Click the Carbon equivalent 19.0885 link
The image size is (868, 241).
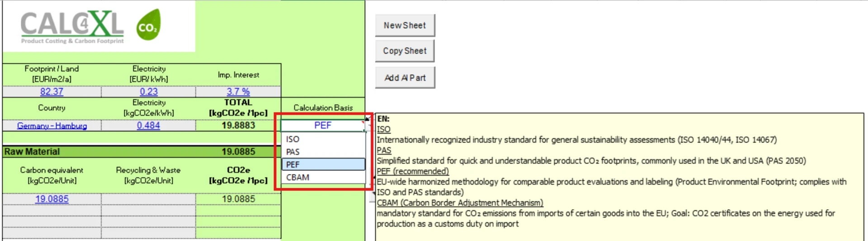click(x=52, y=199)
